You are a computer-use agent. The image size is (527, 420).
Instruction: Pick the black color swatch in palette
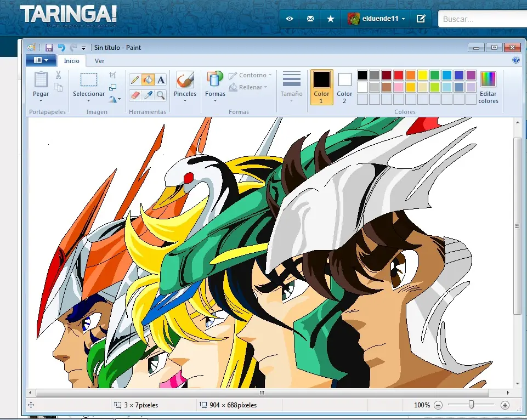pyautogui.click(x=362, y=75)
